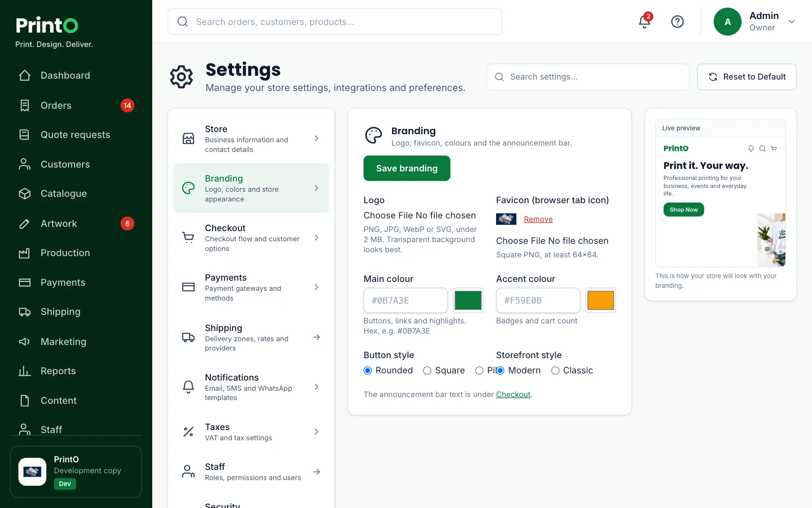The image size is (812, 508).
Task: Open the Staff settings arrow
Action: (316, 472)
